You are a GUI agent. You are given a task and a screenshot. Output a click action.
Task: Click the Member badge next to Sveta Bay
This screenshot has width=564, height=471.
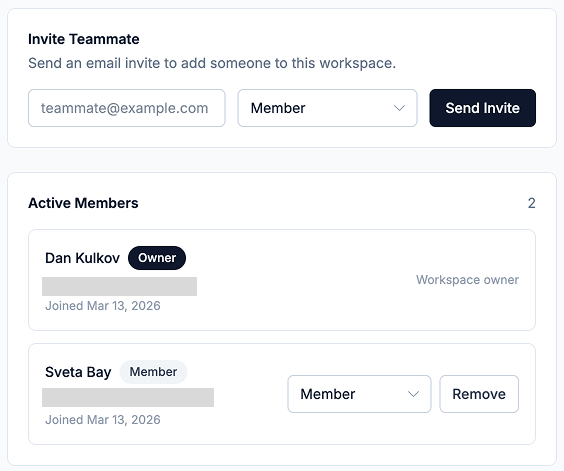153,372
